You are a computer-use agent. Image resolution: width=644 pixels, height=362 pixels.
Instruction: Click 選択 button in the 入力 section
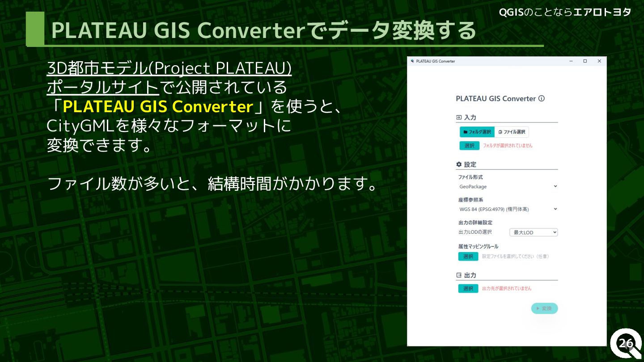[x=470, y=146]
